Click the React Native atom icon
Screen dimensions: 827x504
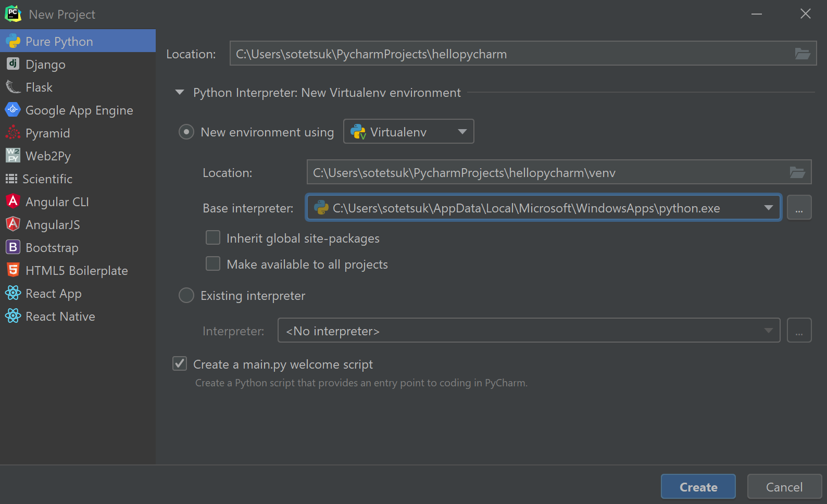pos(13,316)
